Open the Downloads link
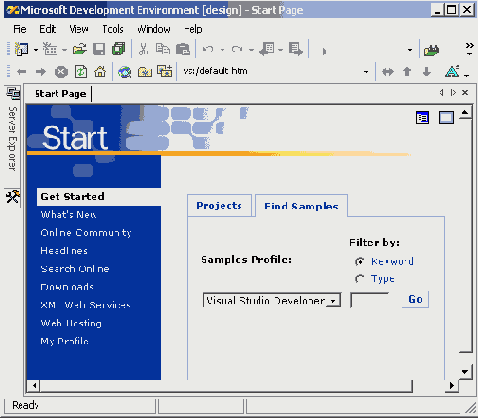The height and width of the screenshot is (418, 478). pyautogui.click(x=67, y=287)
